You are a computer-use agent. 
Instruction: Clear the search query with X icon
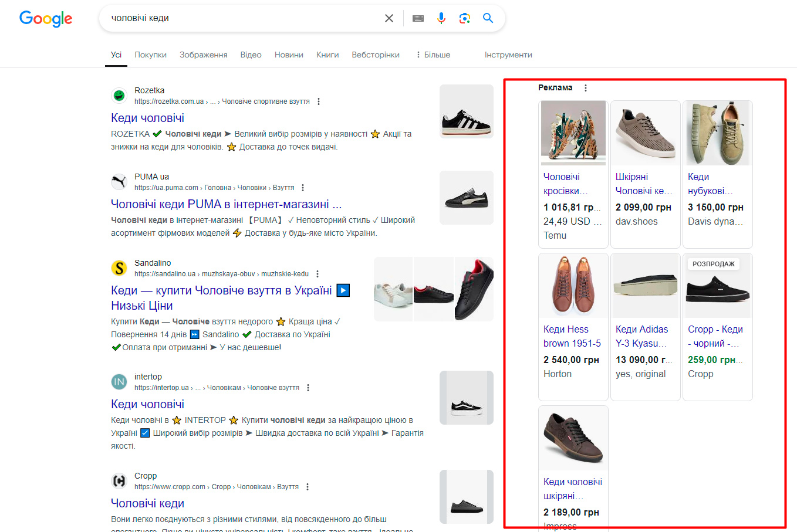point(389,18)
